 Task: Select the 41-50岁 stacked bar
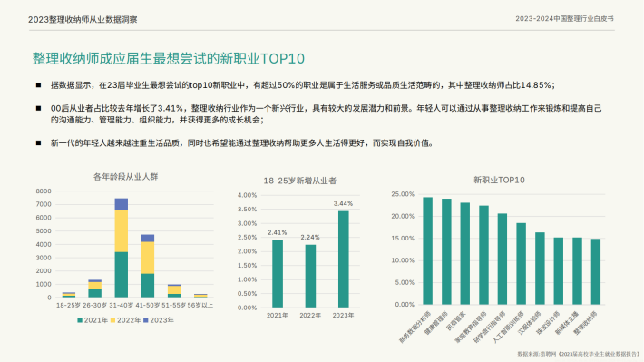click(148, 266)
